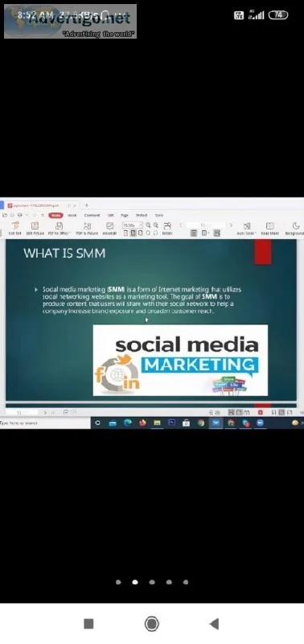This screenshot has height=644, width=304.
Task: Open the Background tool
Action: (295, 229)
